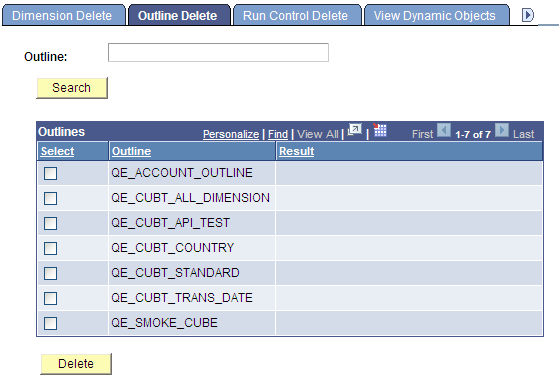
Task: Download outlines grid to spreadsheet icon
Action: pyautogui.click(x=380, y=130)
